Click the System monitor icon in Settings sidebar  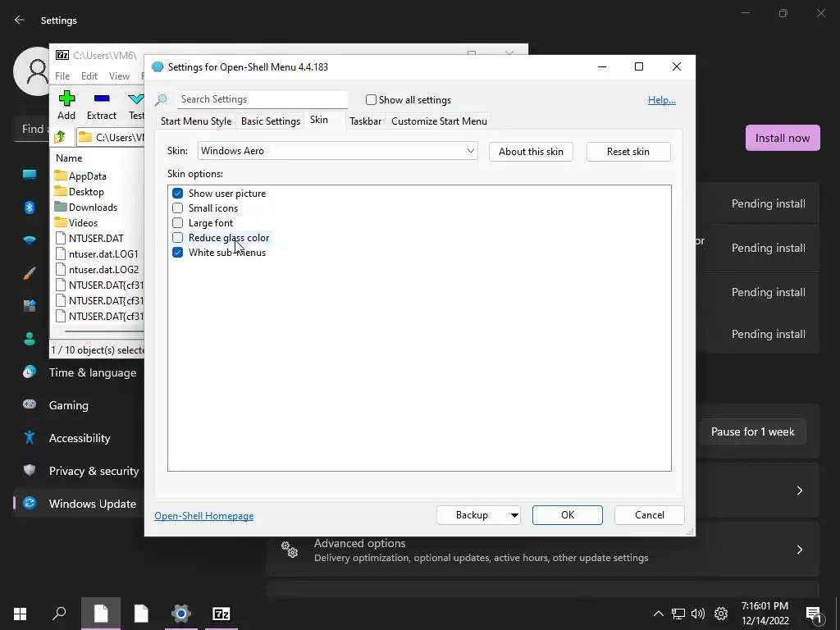point(30,174)
